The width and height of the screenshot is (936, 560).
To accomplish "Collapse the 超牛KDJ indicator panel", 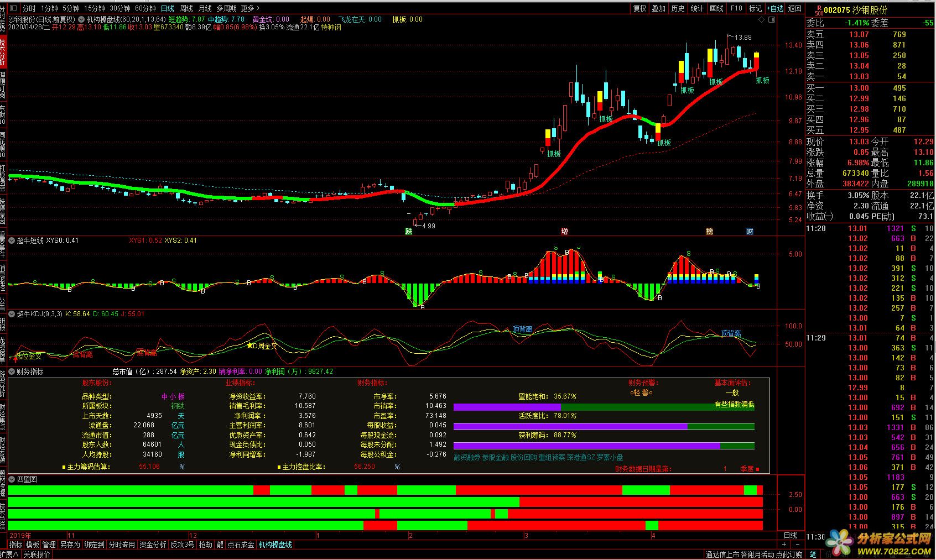I will pos(12,314).
